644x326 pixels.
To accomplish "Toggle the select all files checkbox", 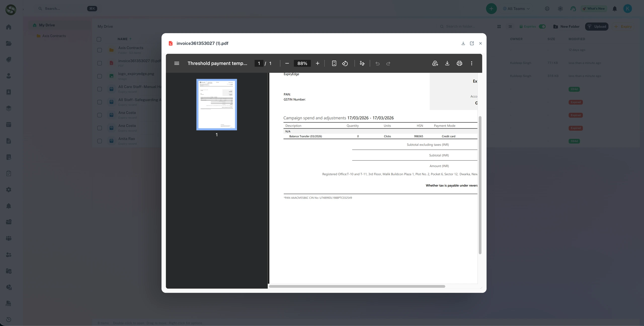I will [99, 39].
